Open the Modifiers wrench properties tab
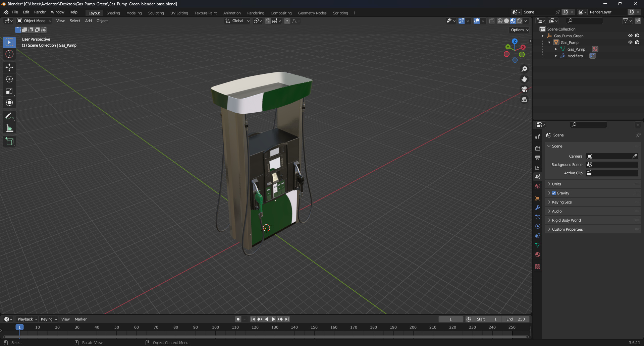Image resolution: width=644 pixels, height=346 pixels. point(538,208)
